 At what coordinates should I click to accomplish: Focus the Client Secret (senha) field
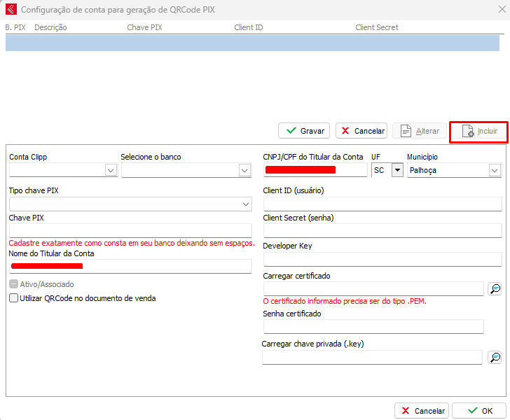tap(382, 231)
